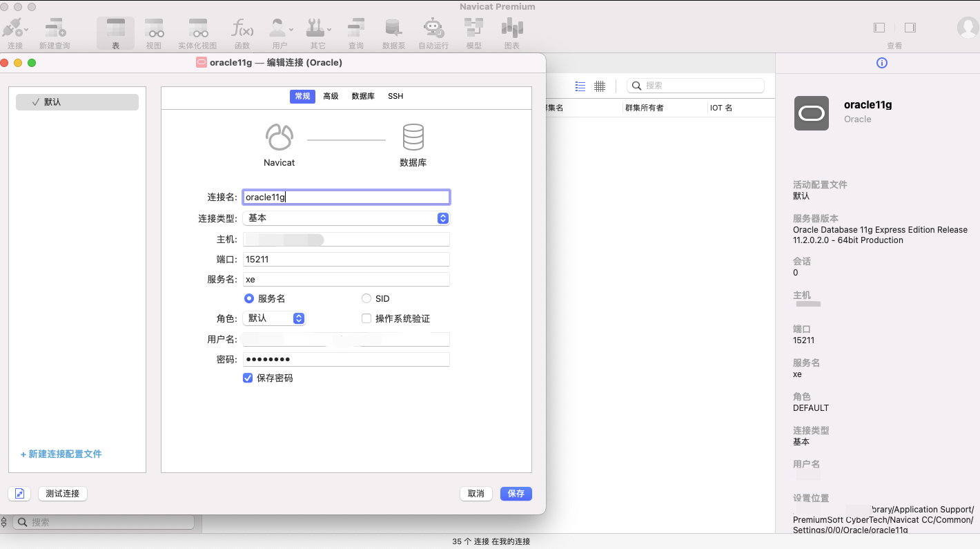Image resolution: width=980 pixels, height=549 pixels.
Task: Uncheck the 保存密码 option
Action: click(248, 378)
